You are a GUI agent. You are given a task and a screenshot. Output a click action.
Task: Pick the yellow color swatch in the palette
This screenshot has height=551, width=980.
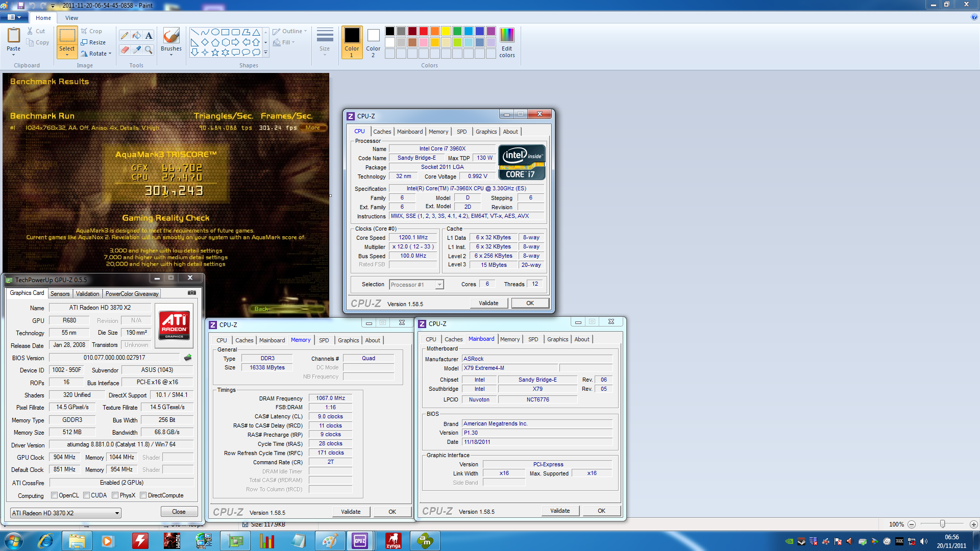446,31
